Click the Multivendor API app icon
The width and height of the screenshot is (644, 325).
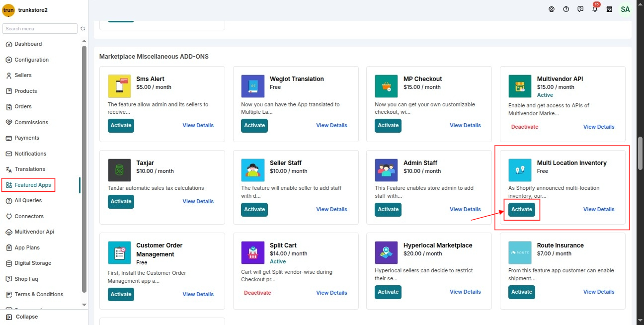click(x=520, y=86)
